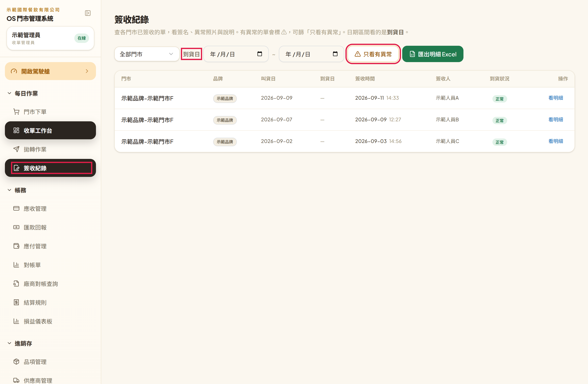Open 應收管理 menu item
Viewport: 588px width, 384px height.
pyautogui.click(x=50, y=208)
